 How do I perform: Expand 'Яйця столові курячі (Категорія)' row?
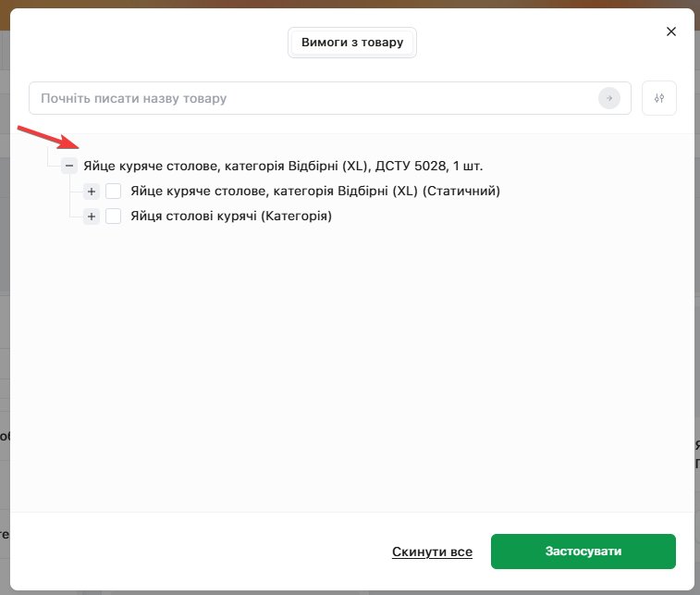pos(92,217)
